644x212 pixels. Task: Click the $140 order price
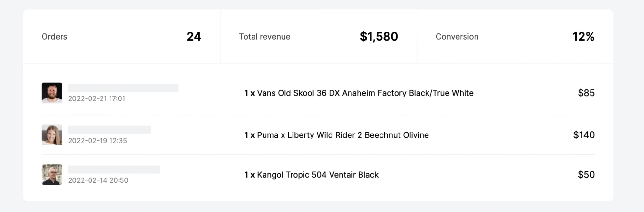[x=584, y=135]
